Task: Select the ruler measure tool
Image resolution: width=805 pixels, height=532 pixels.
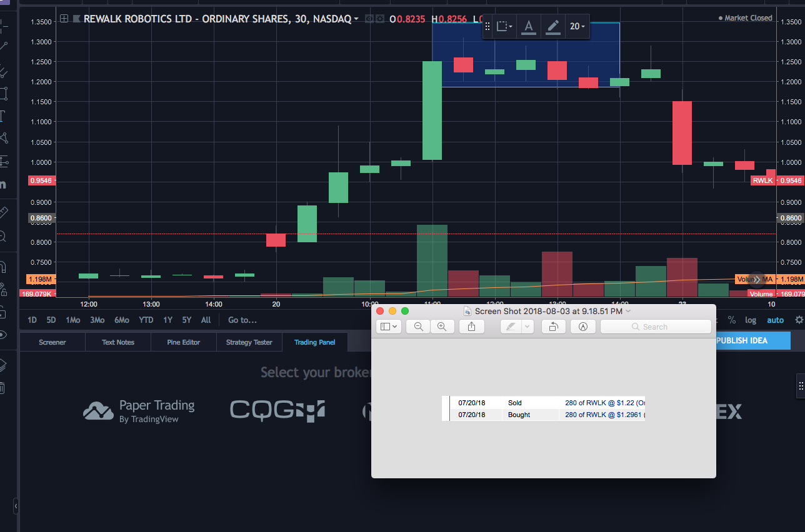Action: 3,213
